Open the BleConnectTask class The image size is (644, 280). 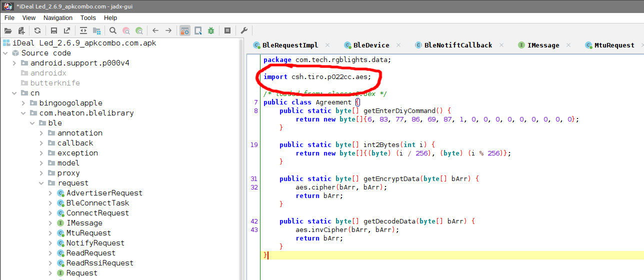pyautogui.click(x=97, y=203)
